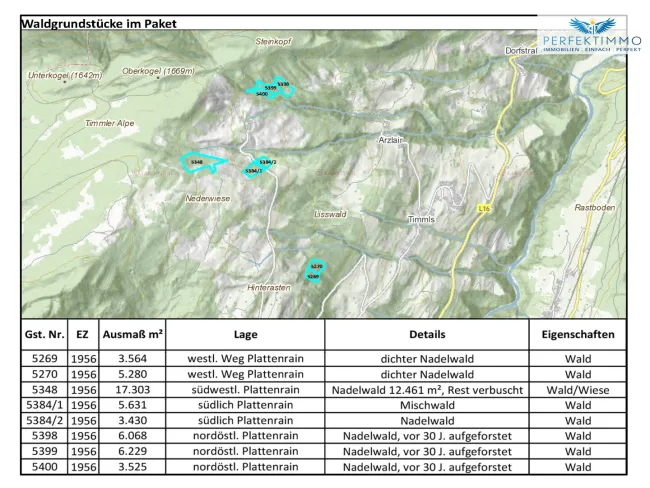Screen dimensions: 650x488
Task: Select the cyan parcel labeled 5384/1
Action: pyautogui.click(x=253, y=171)
